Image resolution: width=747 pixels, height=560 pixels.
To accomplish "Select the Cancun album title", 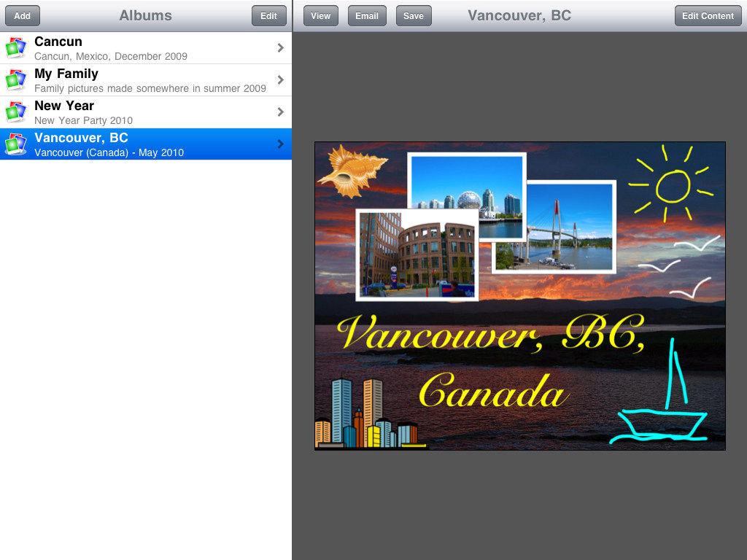I will 58,42.
